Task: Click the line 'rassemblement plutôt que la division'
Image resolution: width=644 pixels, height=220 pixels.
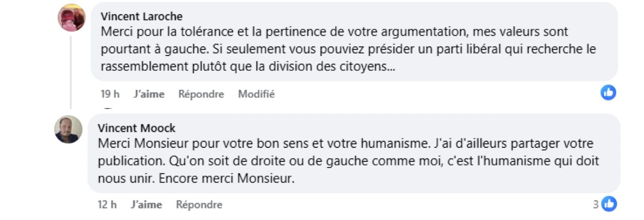Action: [248, 67]
